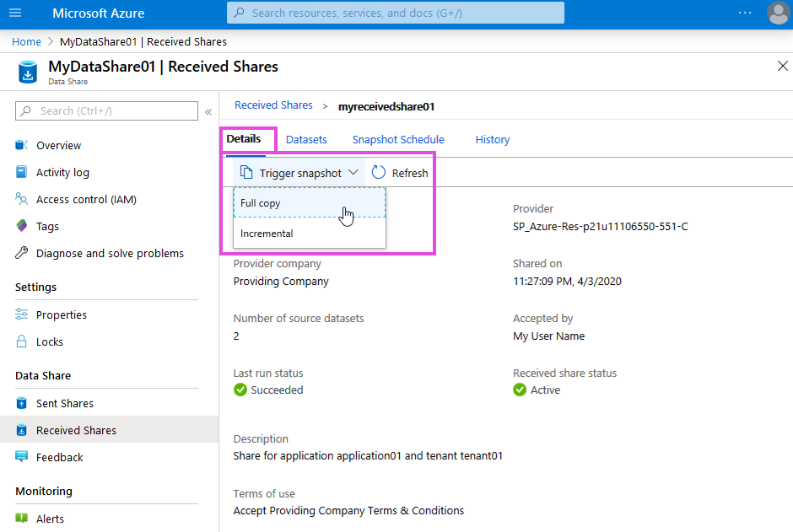Open Access control (IAM) in sidebar
Viewport: 793px width, 532px height.
pos(85,200)
